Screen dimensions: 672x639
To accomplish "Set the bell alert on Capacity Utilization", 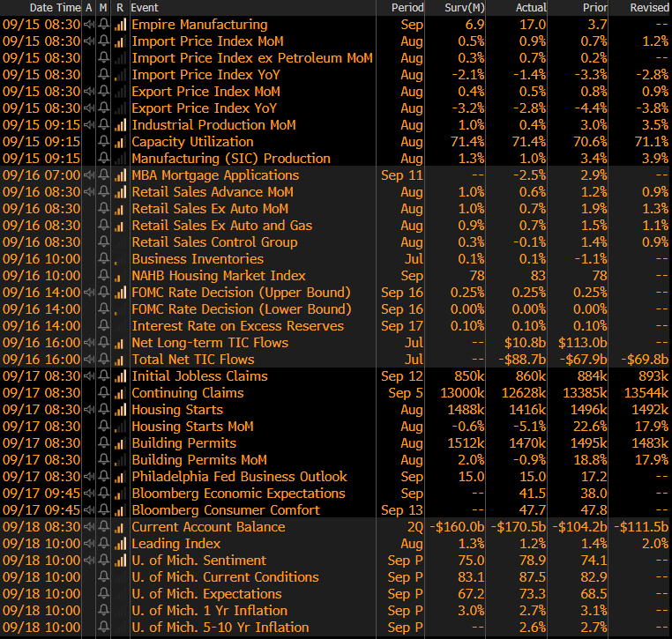I will click(x=103, y=141).
